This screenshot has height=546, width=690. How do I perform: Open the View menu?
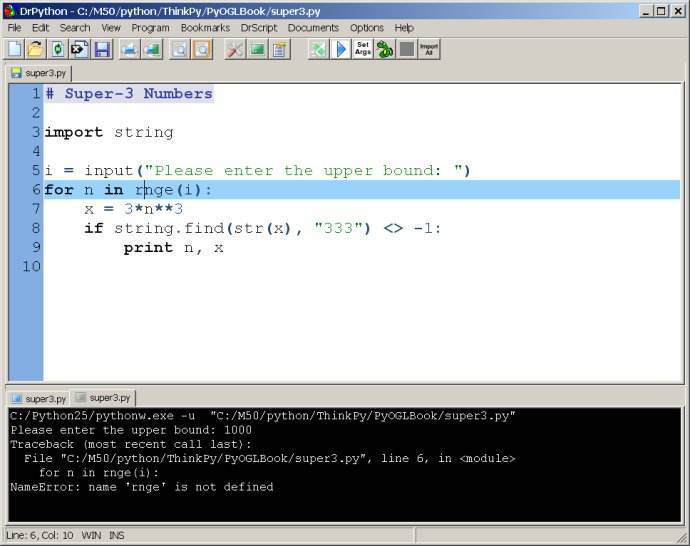tap(111, 28)
